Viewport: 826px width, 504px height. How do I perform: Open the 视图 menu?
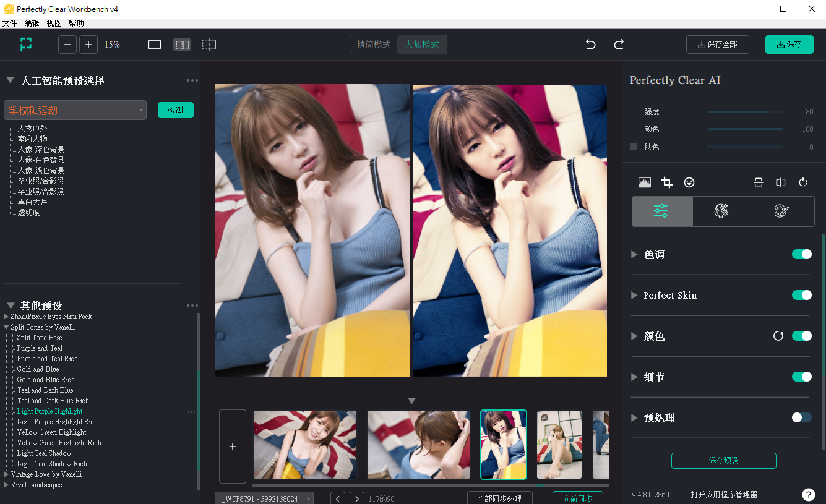point(54,23)
